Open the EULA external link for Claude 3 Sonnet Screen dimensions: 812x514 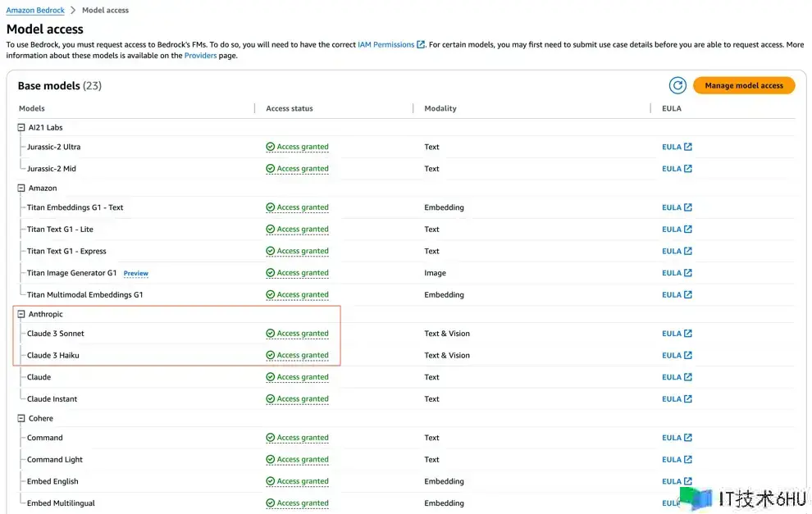pos(677,334)
